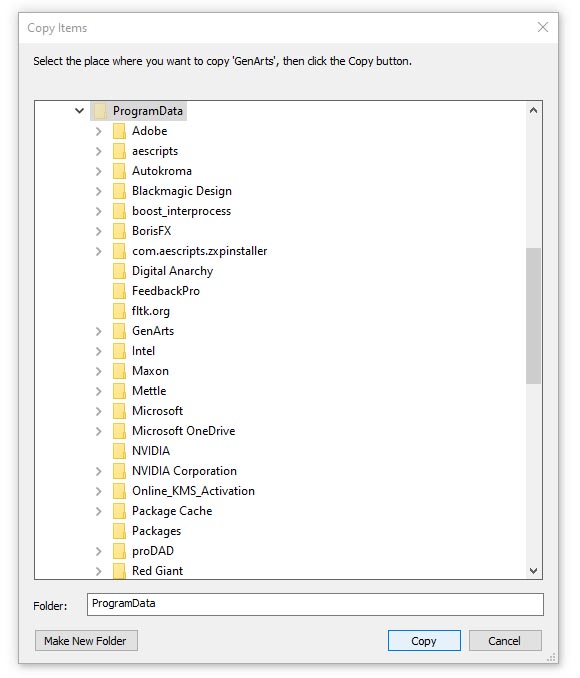Expand the Red Giant folder

click(x=99, y=571)
